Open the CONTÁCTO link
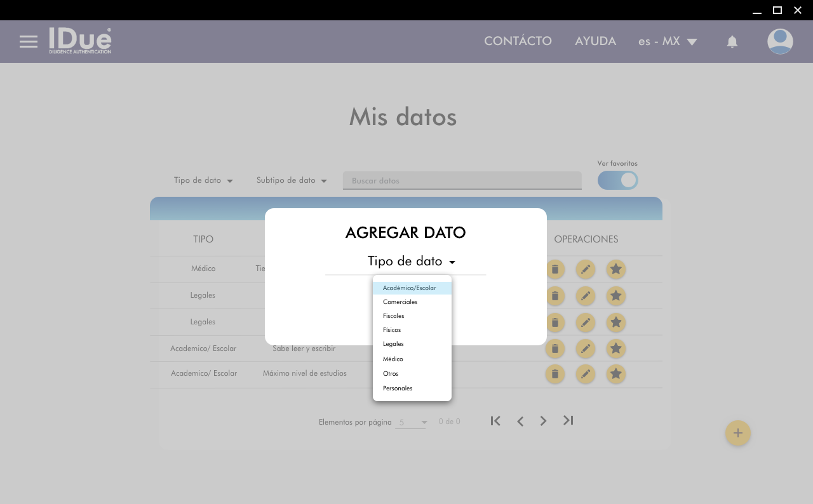Screen dimensions: 813x504 [x=518, y=41]
